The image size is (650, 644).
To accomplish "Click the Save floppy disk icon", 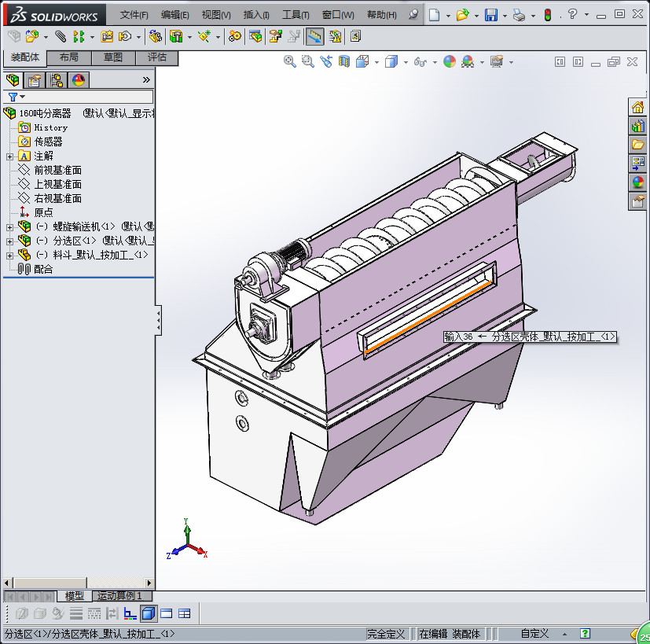I will [491, 15].
